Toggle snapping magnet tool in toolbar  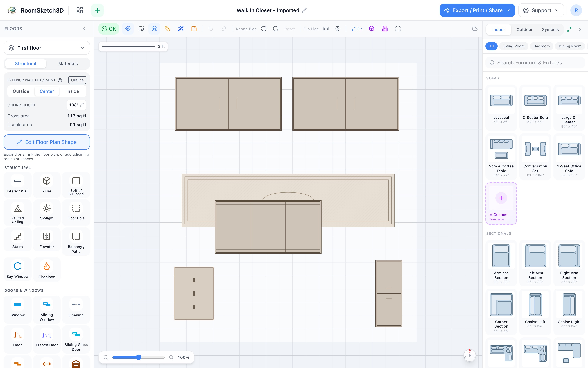(x=128, y=29)
